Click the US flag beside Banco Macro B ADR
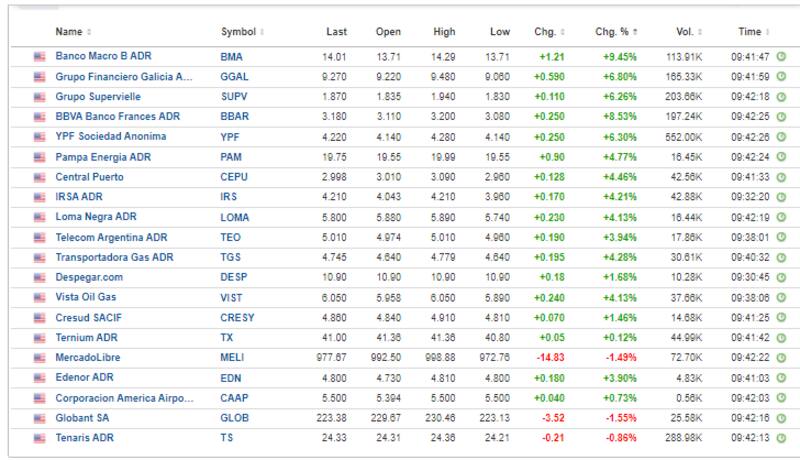 [40, 56]
